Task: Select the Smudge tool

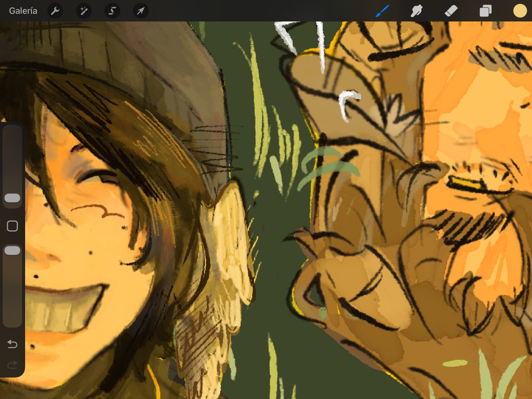Action: [x=416, y=11]
